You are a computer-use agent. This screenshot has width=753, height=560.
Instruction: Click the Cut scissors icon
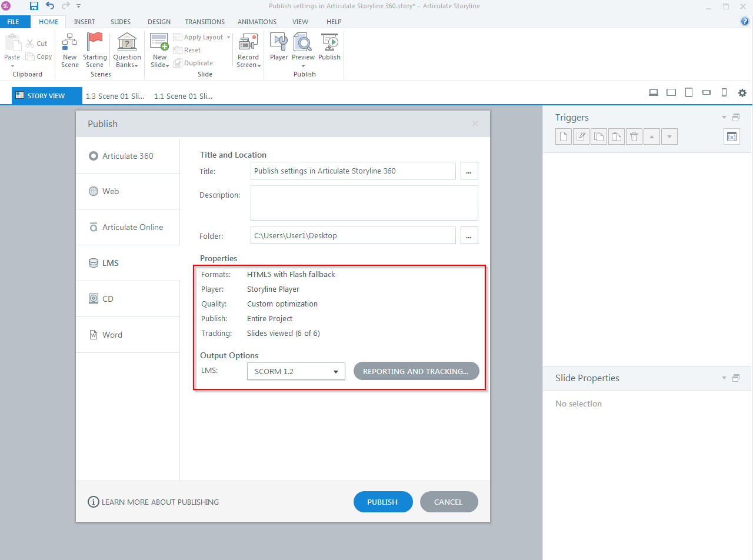(x=31, y=43)
